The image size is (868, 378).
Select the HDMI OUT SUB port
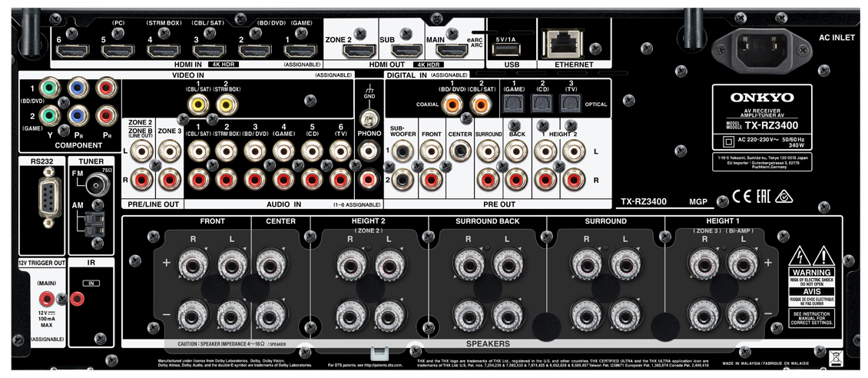(407, 51)
